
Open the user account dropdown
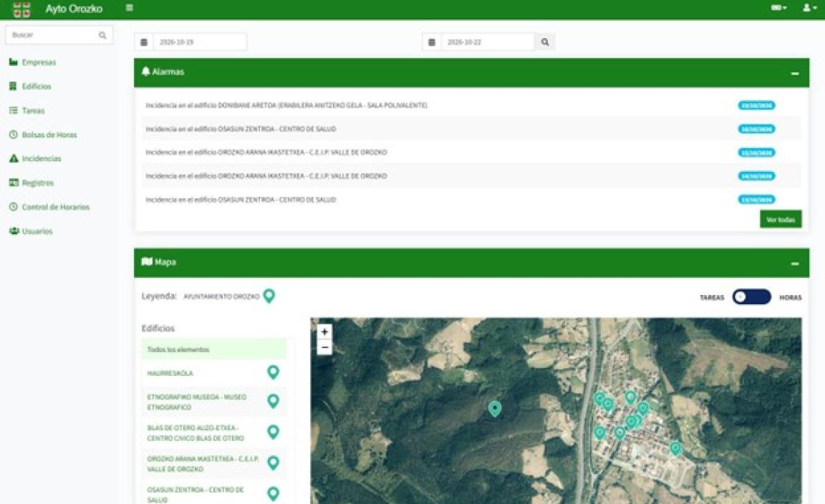[x=809, y=8]
